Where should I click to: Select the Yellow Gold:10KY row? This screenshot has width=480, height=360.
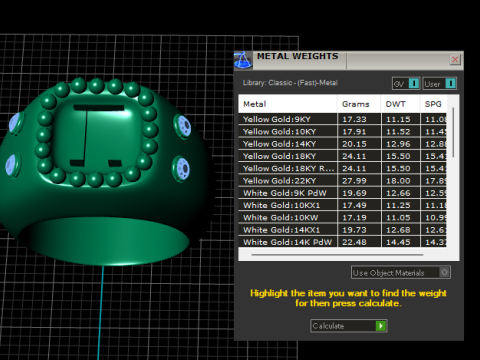pyautogui.click(x=342, y=132)
